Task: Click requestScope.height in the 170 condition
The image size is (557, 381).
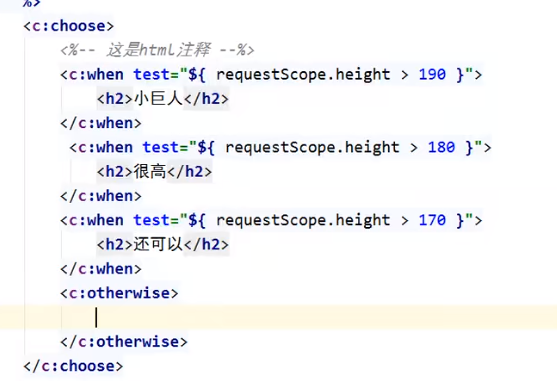Action: [x=303, y=220]
